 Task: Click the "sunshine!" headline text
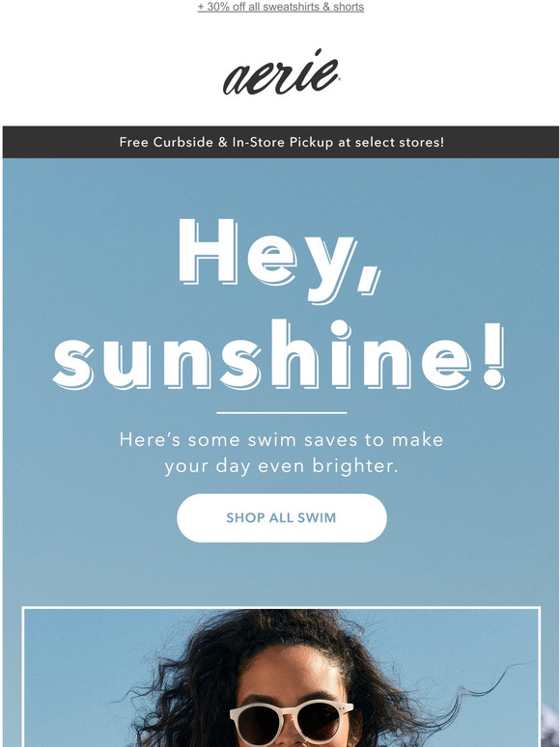tap(279, 355)
